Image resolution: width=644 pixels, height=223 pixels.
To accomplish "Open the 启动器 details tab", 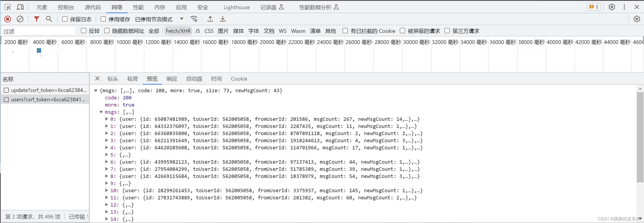I will point(194,79).
